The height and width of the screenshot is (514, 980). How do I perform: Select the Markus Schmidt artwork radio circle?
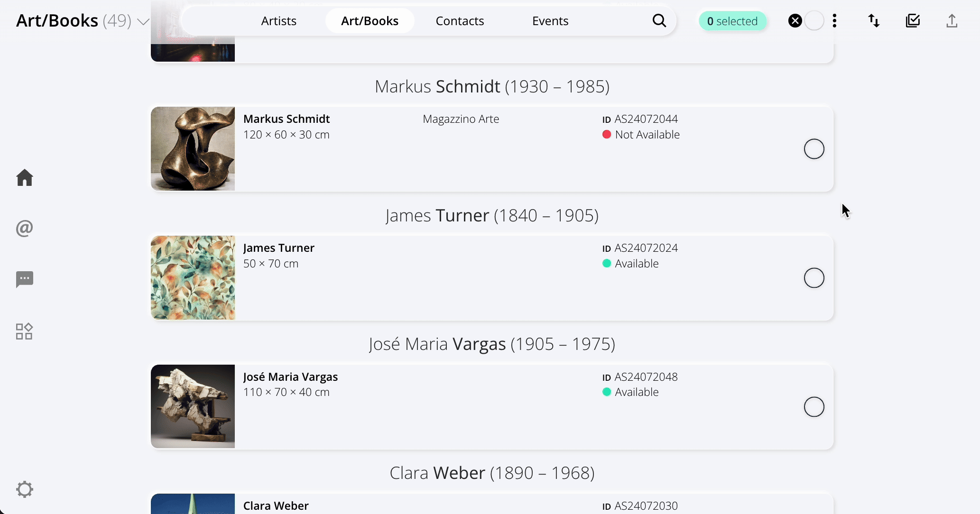[814, 149]
